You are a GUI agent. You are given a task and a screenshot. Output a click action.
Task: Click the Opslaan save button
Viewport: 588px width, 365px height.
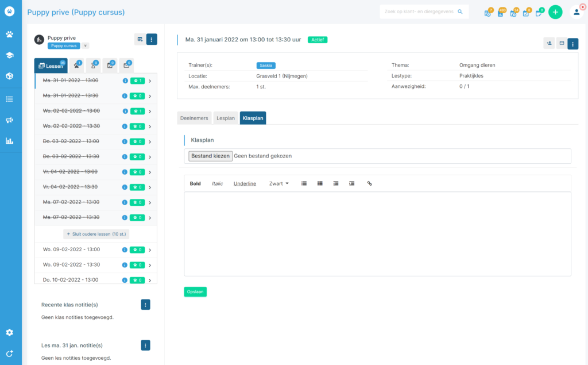[195, 292]
